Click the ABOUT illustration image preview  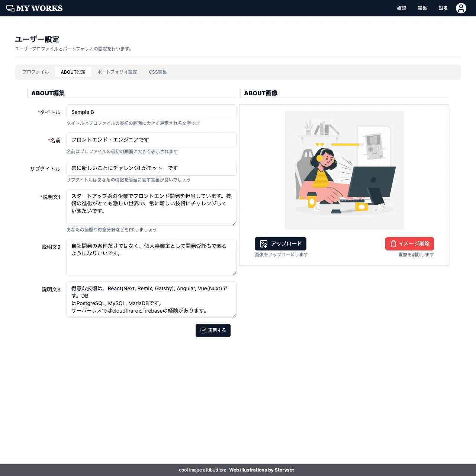[344, 170]
